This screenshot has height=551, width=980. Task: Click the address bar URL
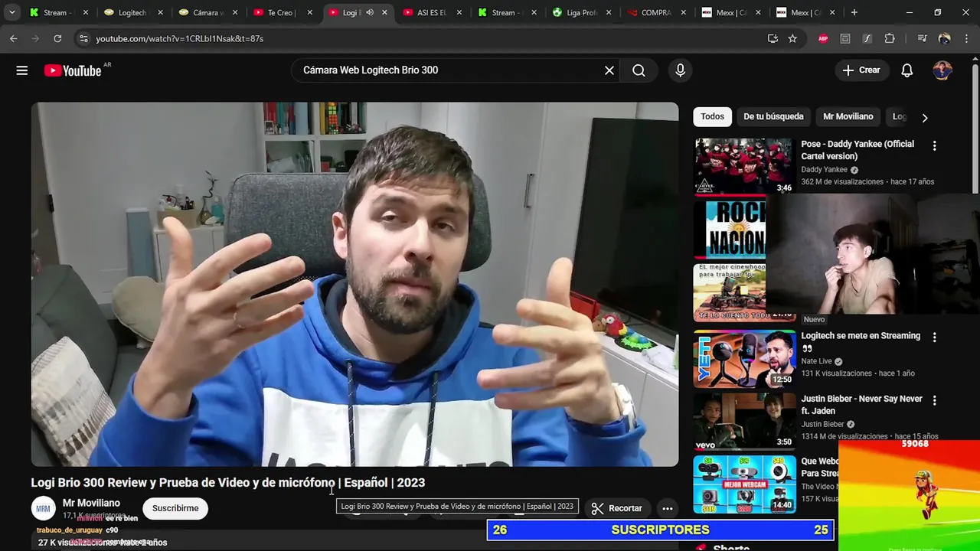(x=179, y=38)
